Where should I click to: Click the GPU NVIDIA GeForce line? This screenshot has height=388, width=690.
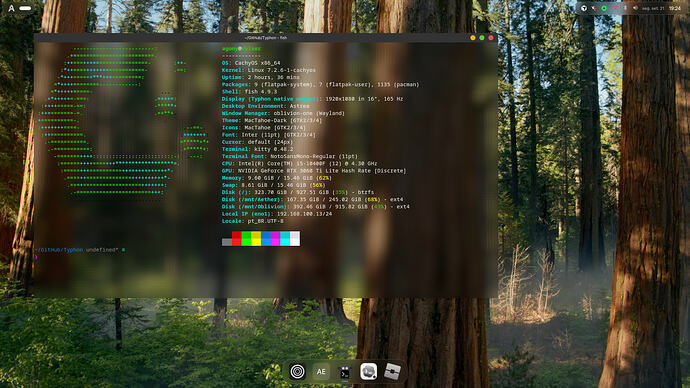[314, 171]
